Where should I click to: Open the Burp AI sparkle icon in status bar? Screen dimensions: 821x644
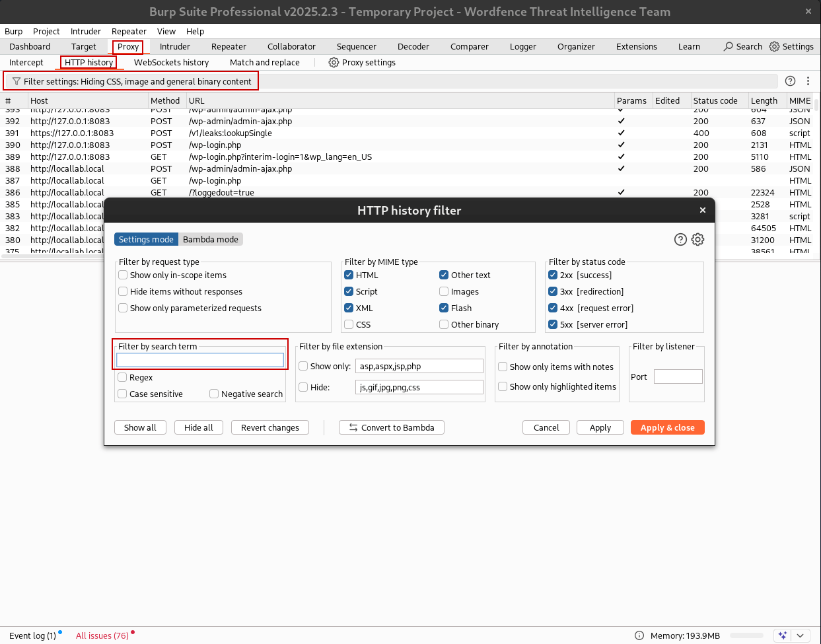(x=783, y=635)
